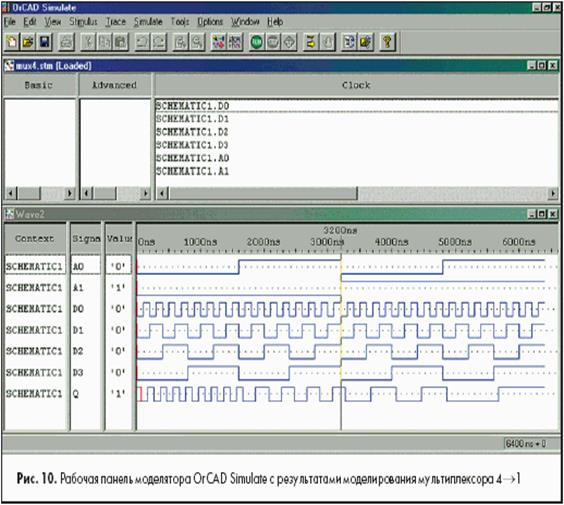Screen dimensions: 564x505
Task: Open the Help menu
Action: click(275, 22)
